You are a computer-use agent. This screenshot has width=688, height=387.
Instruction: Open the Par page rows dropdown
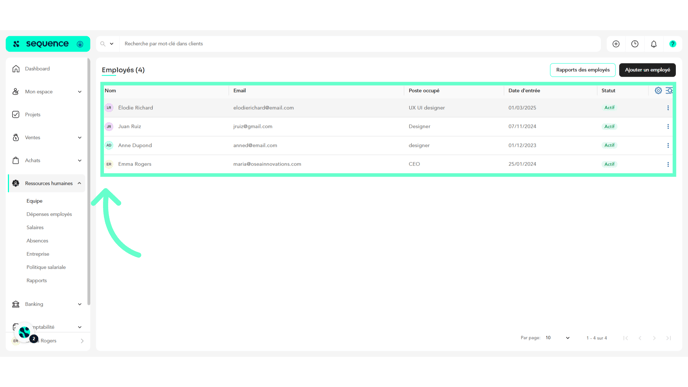coord(557,338)
